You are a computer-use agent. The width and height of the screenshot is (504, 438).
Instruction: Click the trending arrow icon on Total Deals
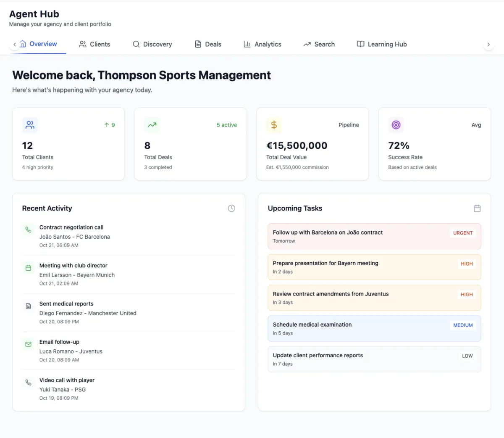point(152,125)
